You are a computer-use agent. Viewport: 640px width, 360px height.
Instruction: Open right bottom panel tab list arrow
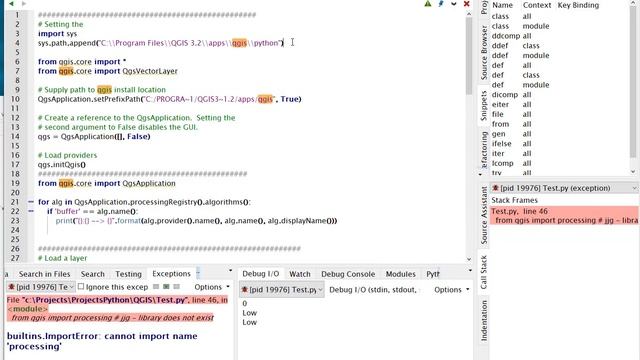click(x=470, y=271)
